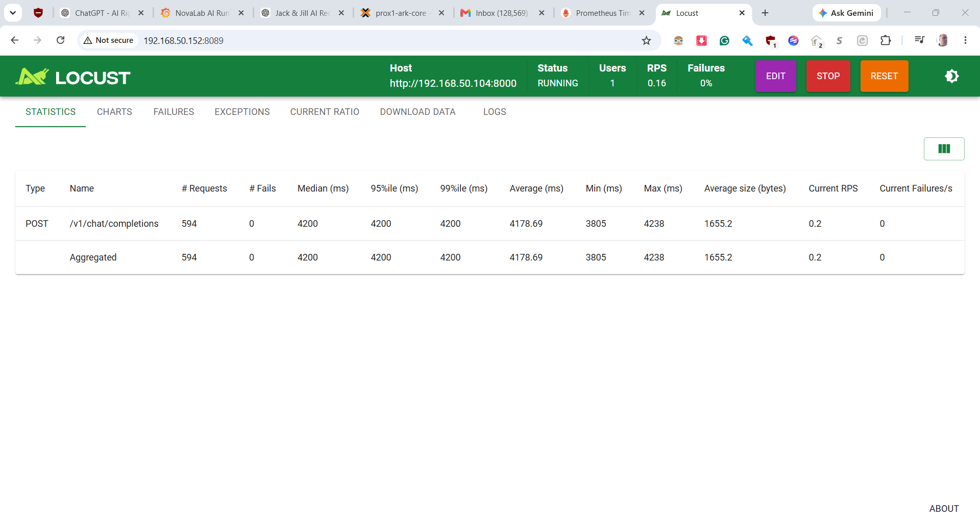This screenshot has width=980, height=521.
Task: Open the FAILURES tab
Action: tap(174, 112)
